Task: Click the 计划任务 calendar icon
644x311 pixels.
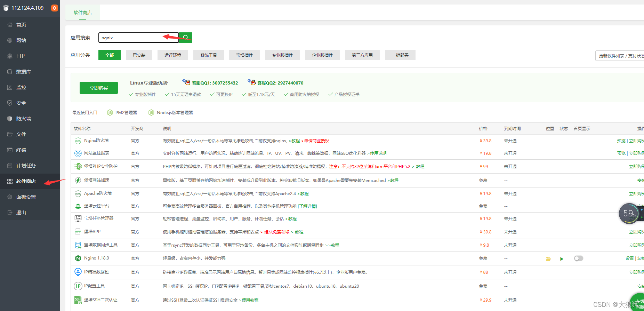Action: click(10, 166)
